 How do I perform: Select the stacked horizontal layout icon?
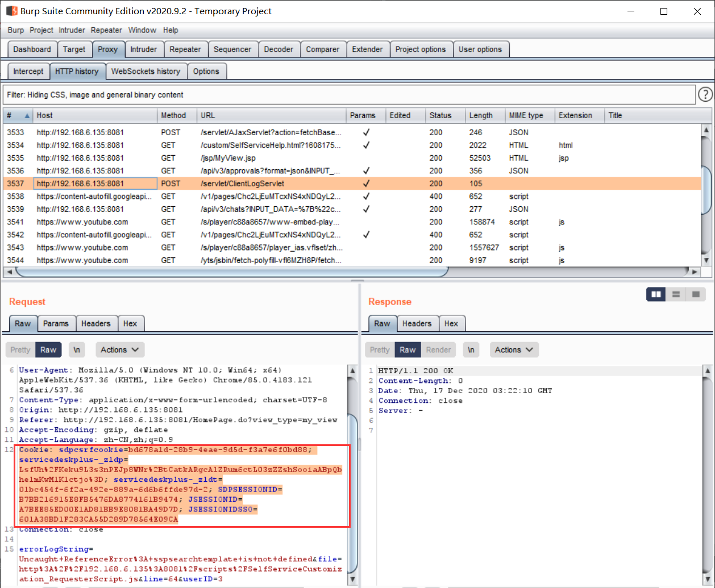[676, 294]
